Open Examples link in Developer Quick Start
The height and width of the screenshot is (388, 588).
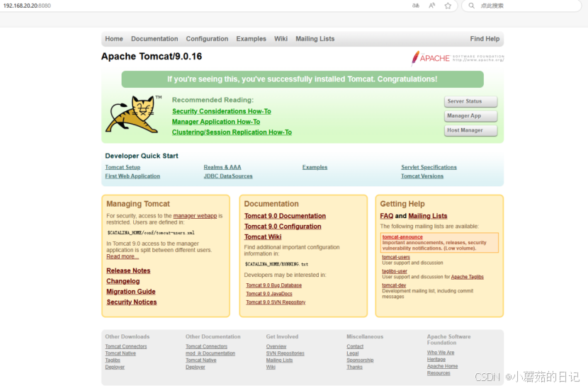pos(315,167)
